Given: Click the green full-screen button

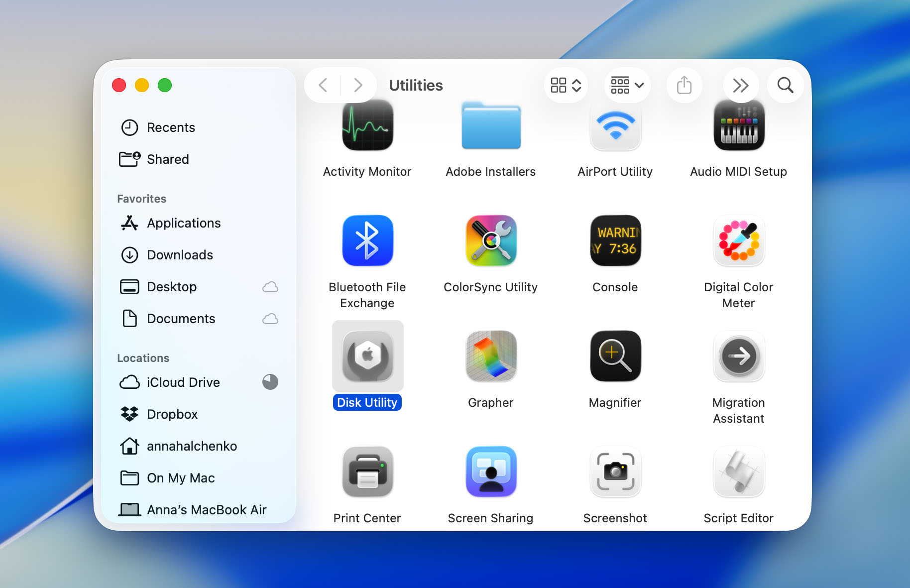Looking at the screenshot, I should [165, 85].
